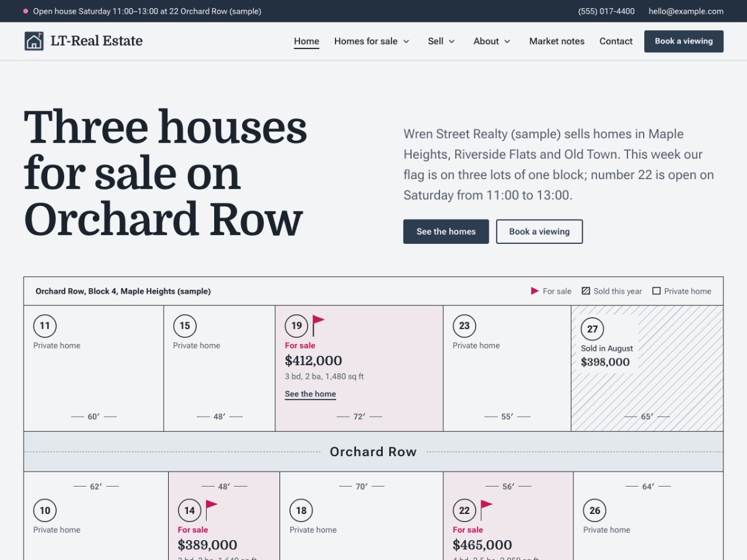Click the pink dot in announcement bar
This screenshot has height=560, width=747.
[26, 11]
